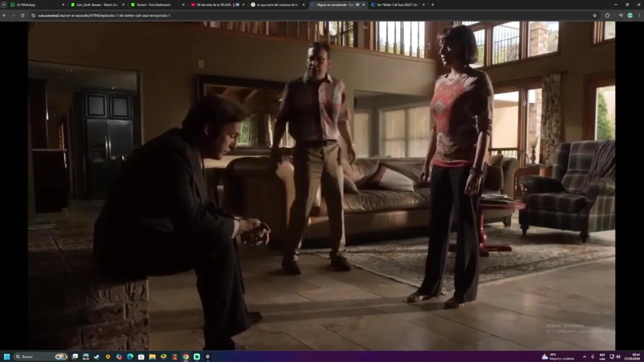Switch to Google Chrome in taskbar
Image resolution: width=644 pixels, height=362 pixels.
point(186,356)
